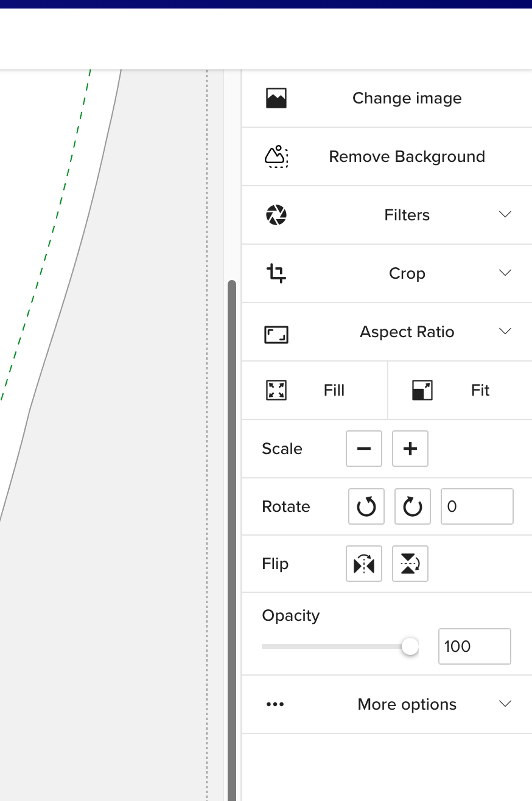Expand the Aspect Ratio chevron
The image size is (532, 801).
pyautogui.click(x=505, y=331)
